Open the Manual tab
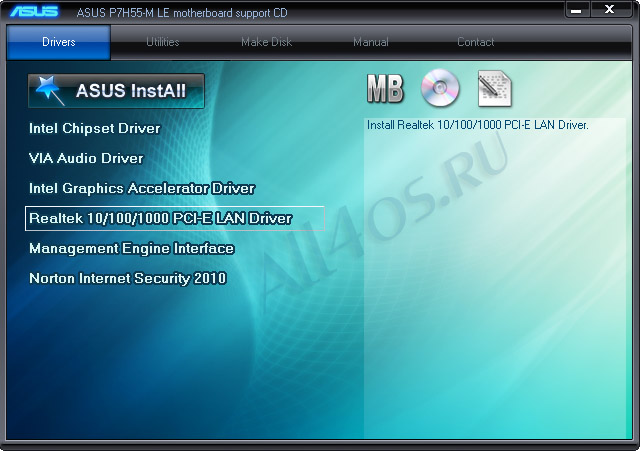The height and width of the screenshot is (451, 640). click(x=371, y=42)
